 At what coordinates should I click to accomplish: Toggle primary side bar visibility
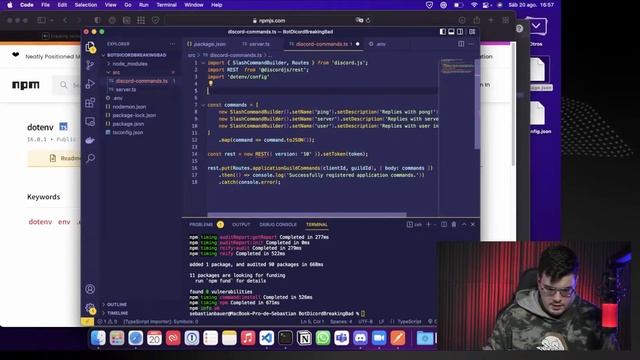click(x=443, y=31)
